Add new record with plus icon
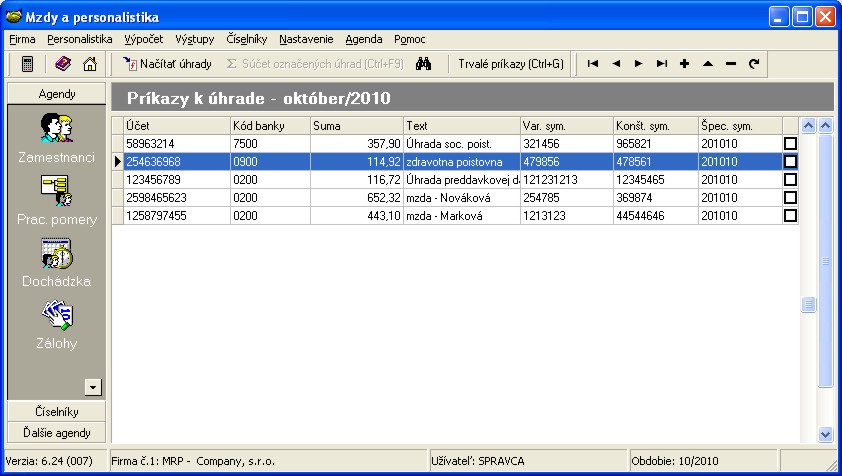842x476 pixels. (684, 64)
